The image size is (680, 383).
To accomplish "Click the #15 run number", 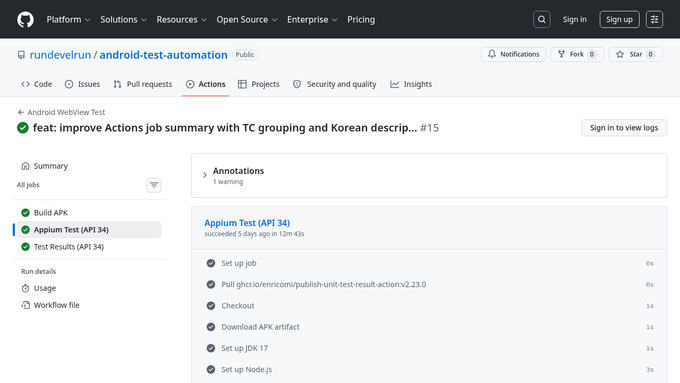I will pyautogui.click(x=429, y=128).
